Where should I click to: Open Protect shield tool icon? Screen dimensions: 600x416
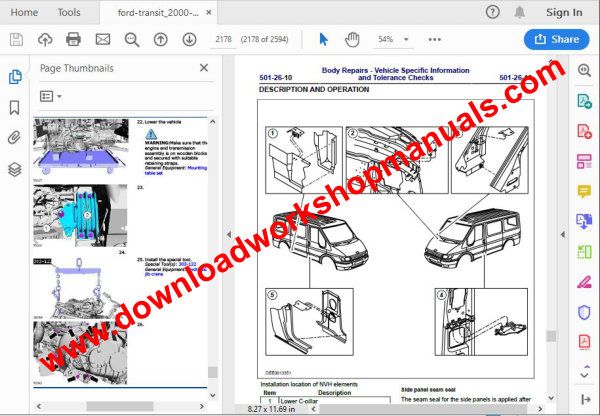point(584,312)
